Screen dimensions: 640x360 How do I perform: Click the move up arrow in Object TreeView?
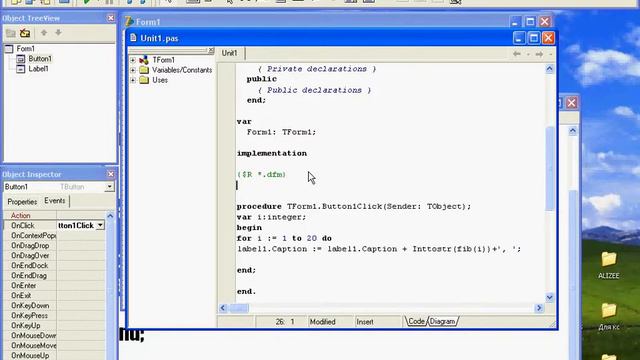pos(44,33)
